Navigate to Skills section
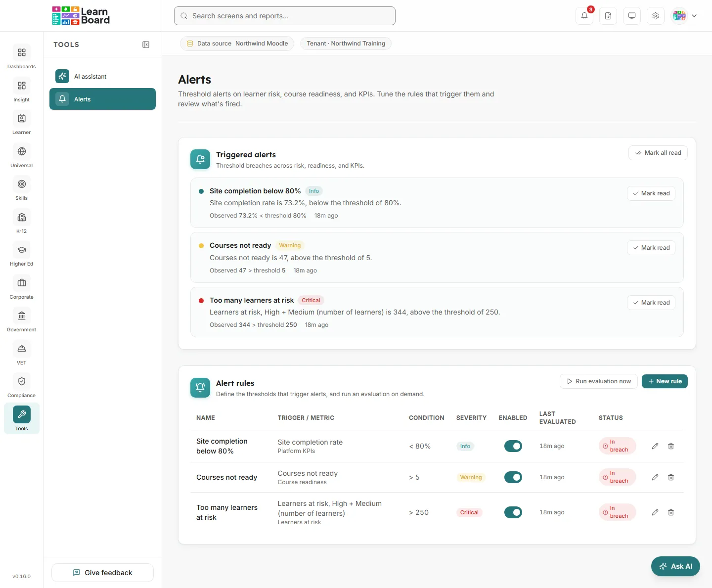This screenshot has width=712, height=588. click(x=22, y=188)
